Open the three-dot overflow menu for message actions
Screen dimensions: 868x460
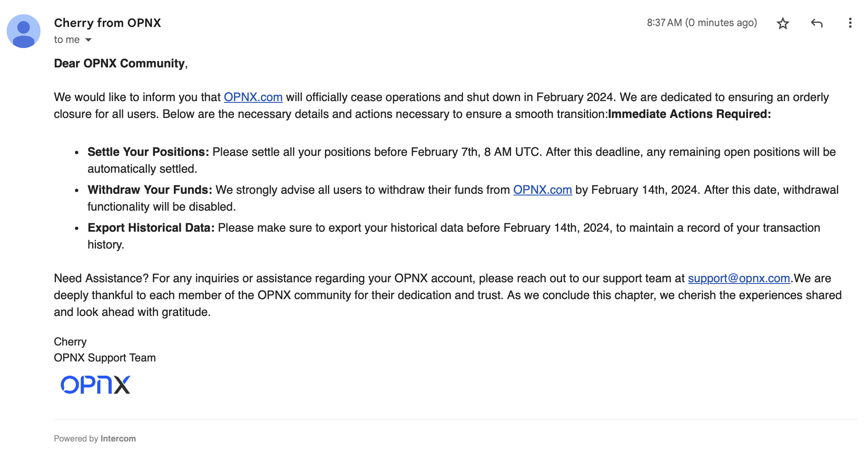(x=851, y=24)
